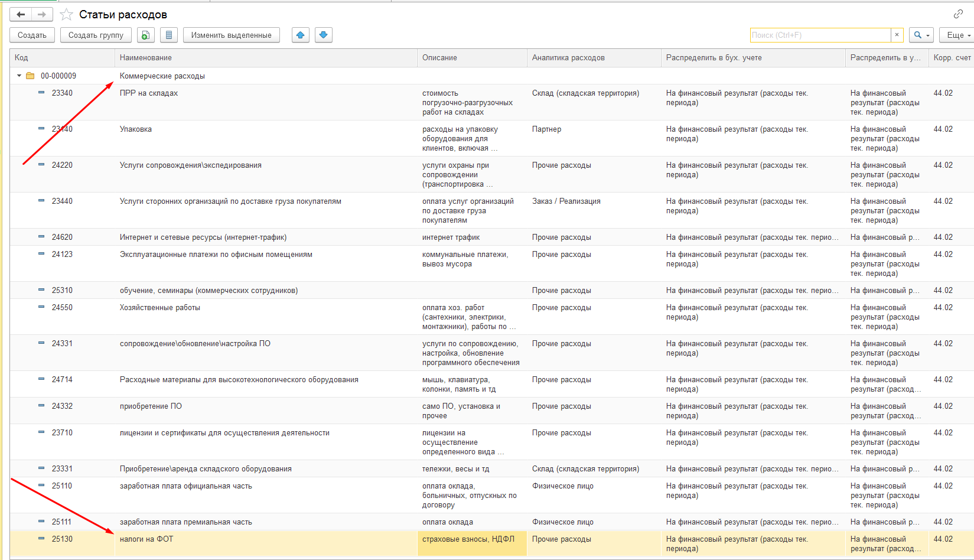Go back with the left arrow button
974x560 pixels.
(21, 14)
